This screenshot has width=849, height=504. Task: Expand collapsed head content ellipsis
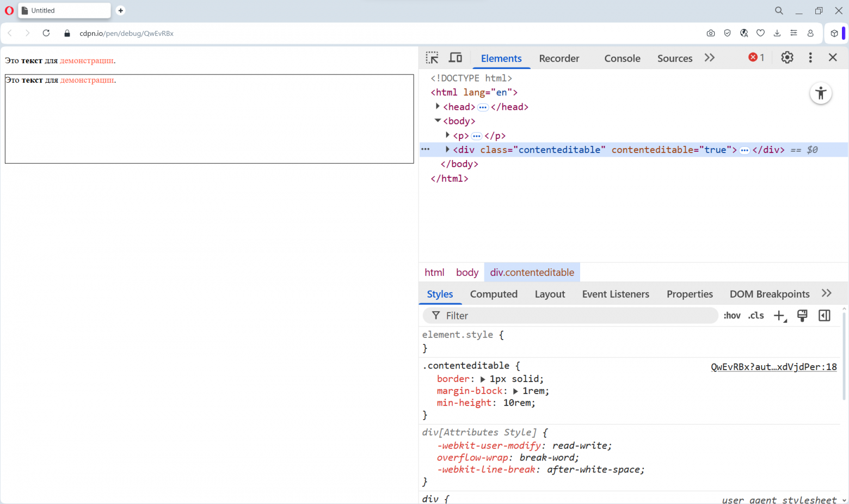(483, 107)
